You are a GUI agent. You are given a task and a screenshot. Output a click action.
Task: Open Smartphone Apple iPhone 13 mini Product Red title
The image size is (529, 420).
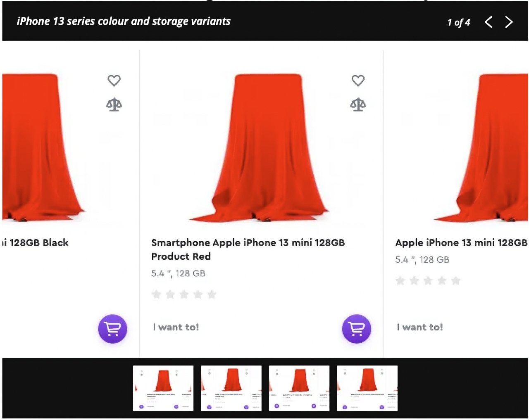[248, 249]
